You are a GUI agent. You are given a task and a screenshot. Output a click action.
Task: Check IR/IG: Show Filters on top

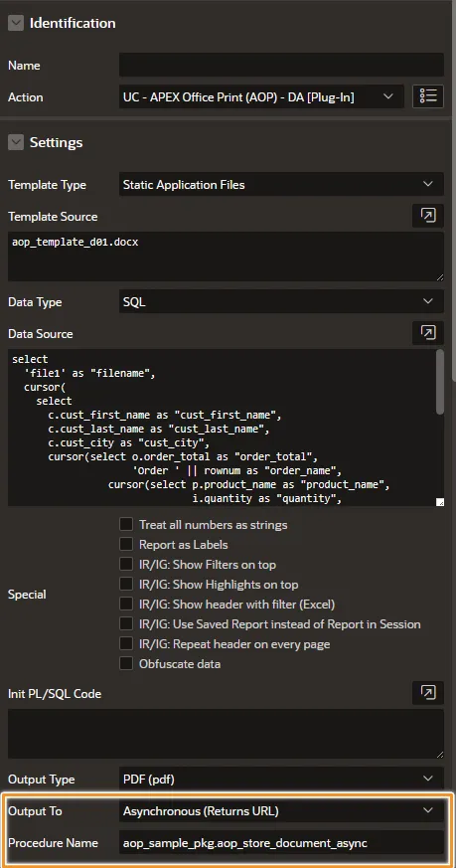click(x=126, y=564)
